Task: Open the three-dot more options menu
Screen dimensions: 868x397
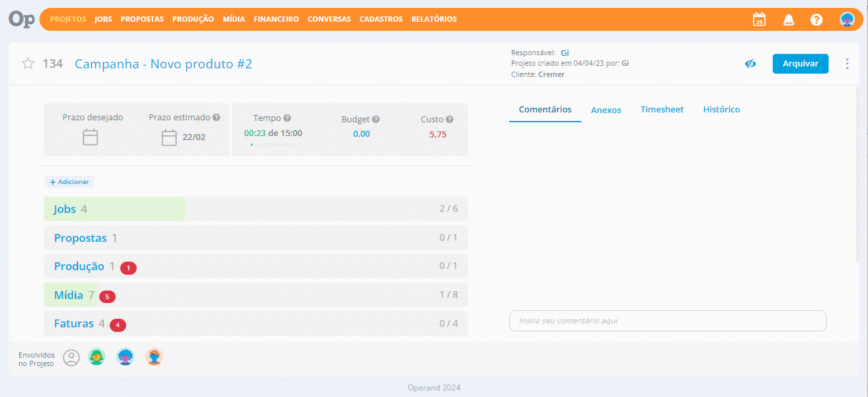Action: point(847,64)
